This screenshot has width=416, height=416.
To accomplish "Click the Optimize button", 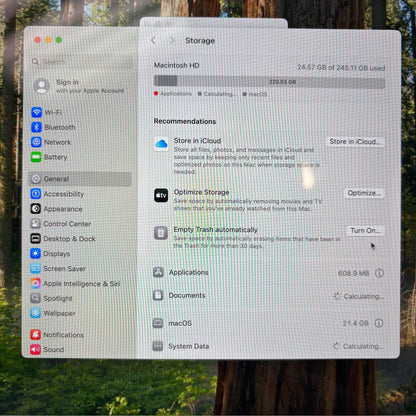I will tap(364, 193).
